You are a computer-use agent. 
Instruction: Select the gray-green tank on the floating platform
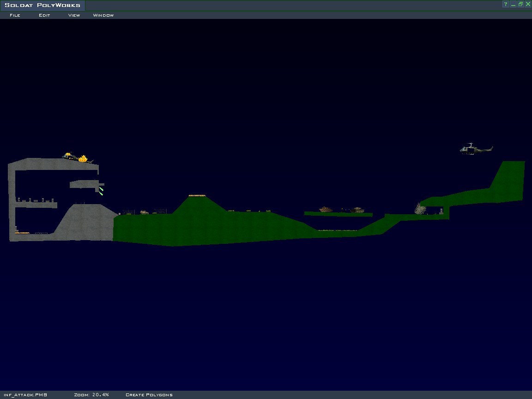[357, 210]
